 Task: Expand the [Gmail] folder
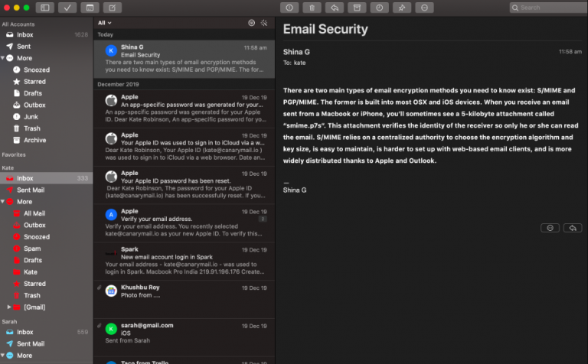(9, 307)
